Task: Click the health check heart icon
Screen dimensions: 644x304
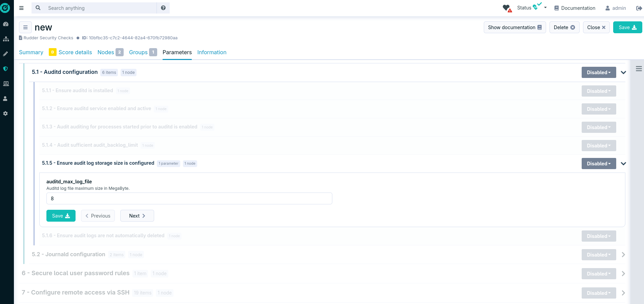Action: (x=507, y=8)
